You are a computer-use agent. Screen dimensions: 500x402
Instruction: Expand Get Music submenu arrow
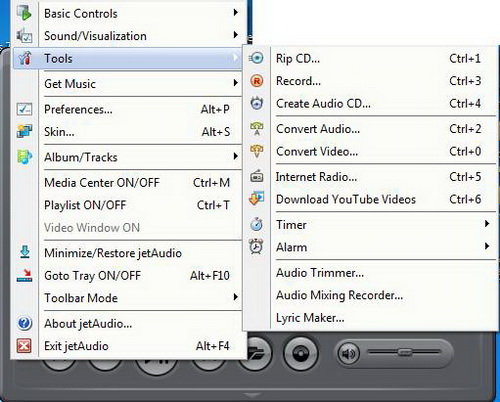(235, 83)
